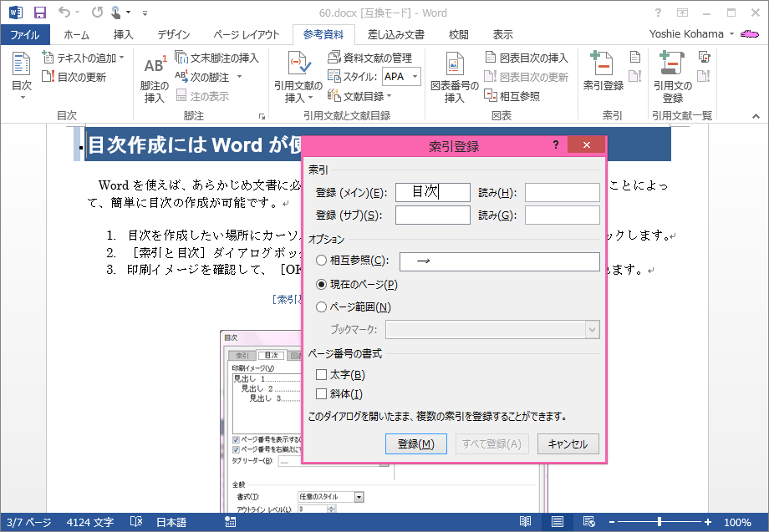Click 日本語 language in status bar
Image resolution: width=769 pixels, height=532 pixels.
[x=171, y=522]
